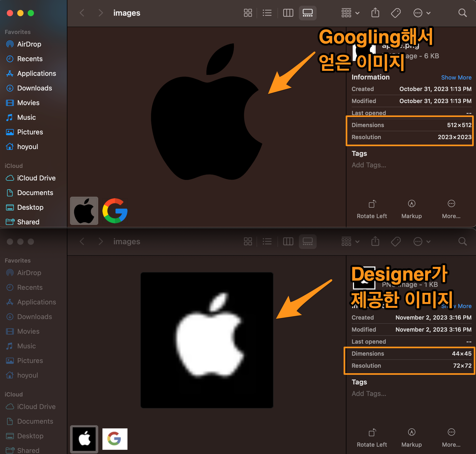Image resolution: width=476 pixels, height=454 pixels.
Task: Switch to column view
Action: click(x=288, y=13)
